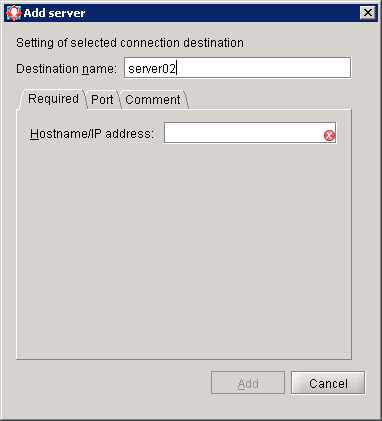Click the empty title bar space beside Add server

pyautogui.click(x=222, y=13)
